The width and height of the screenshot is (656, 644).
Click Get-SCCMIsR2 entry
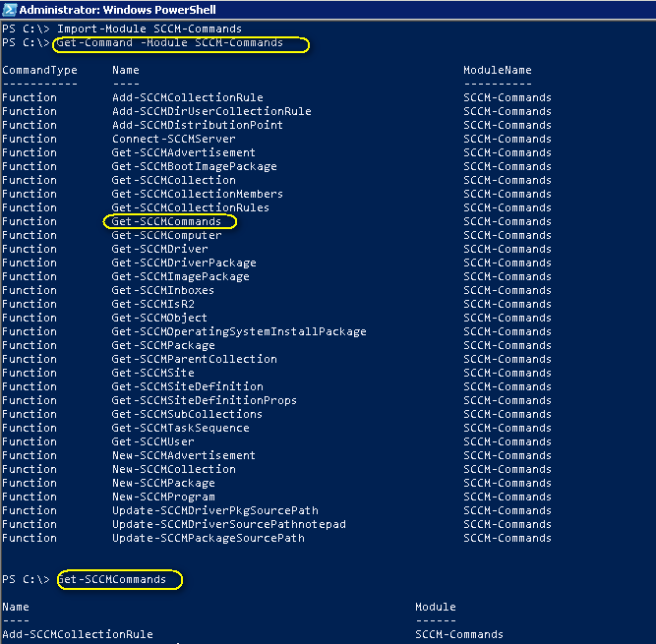point(153,305)
